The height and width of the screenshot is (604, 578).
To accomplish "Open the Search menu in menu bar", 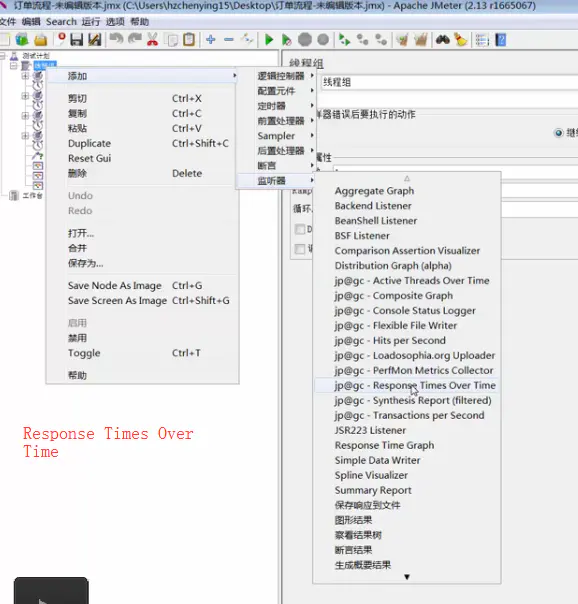I will point(61,22).
